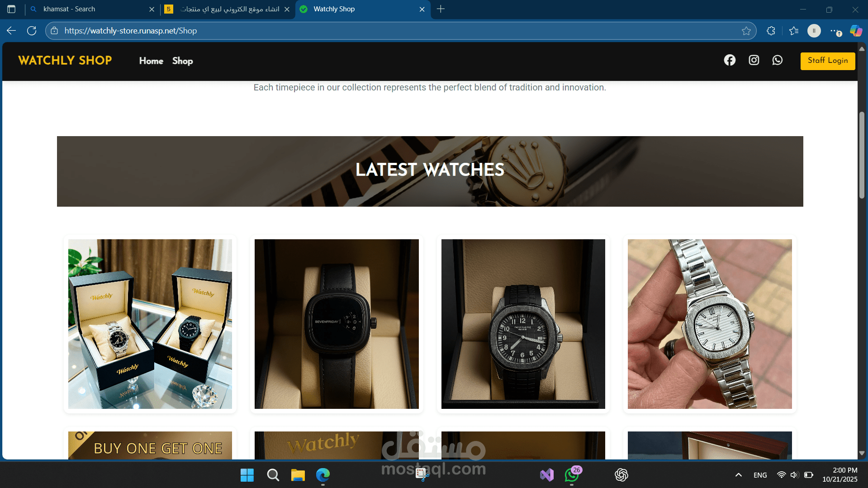Click the scrollbar down arrow
This screenshot has height=488, width=868.
[x=862, y=453]
